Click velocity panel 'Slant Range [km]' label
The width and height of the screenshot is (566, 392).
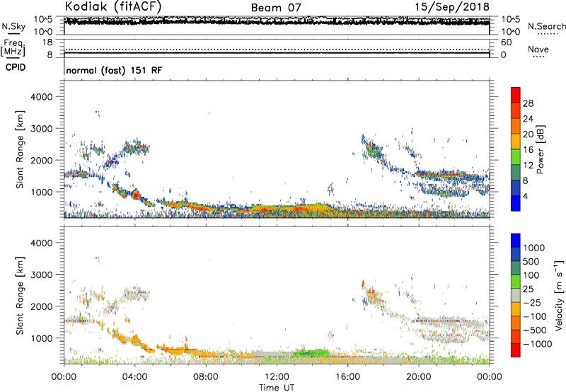pyautogui.click(x=19, y=295)
